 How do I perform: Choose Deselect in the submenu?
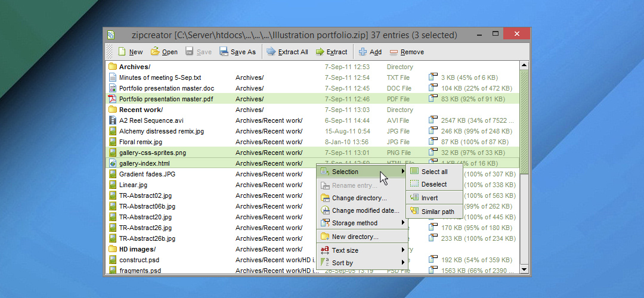(434, 184)
